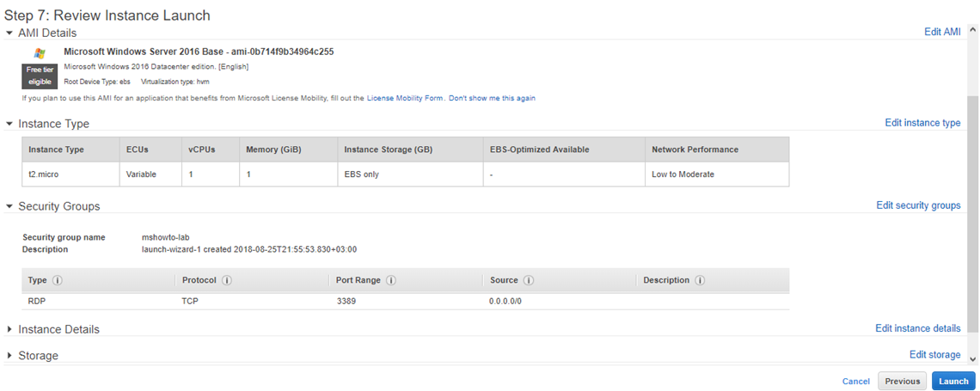Click the blue Launch button
980x391 pixels.
[953, 381]
